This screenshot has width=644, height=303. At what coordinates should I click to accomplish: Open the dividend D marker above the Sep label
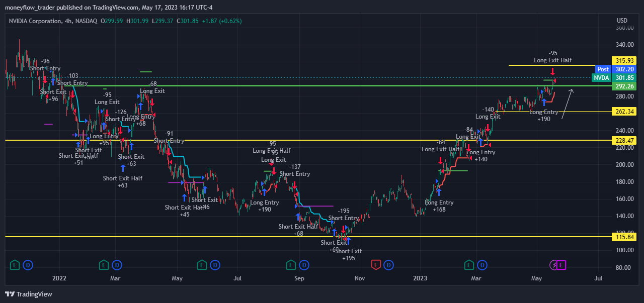304,264
